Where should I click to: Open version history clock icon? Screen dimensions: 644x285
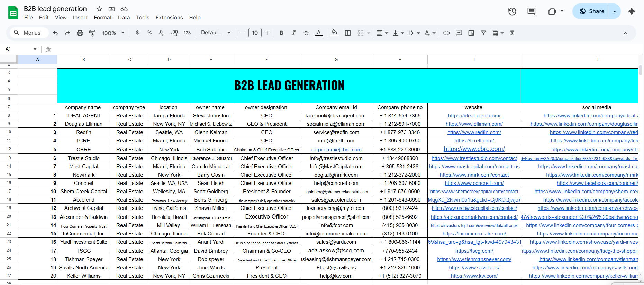pos(512,11)
